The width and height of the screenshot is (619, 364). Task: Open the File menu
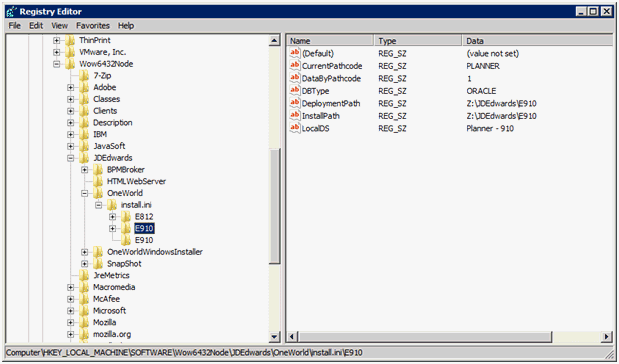pyautogui.click(x=15, y=26)
